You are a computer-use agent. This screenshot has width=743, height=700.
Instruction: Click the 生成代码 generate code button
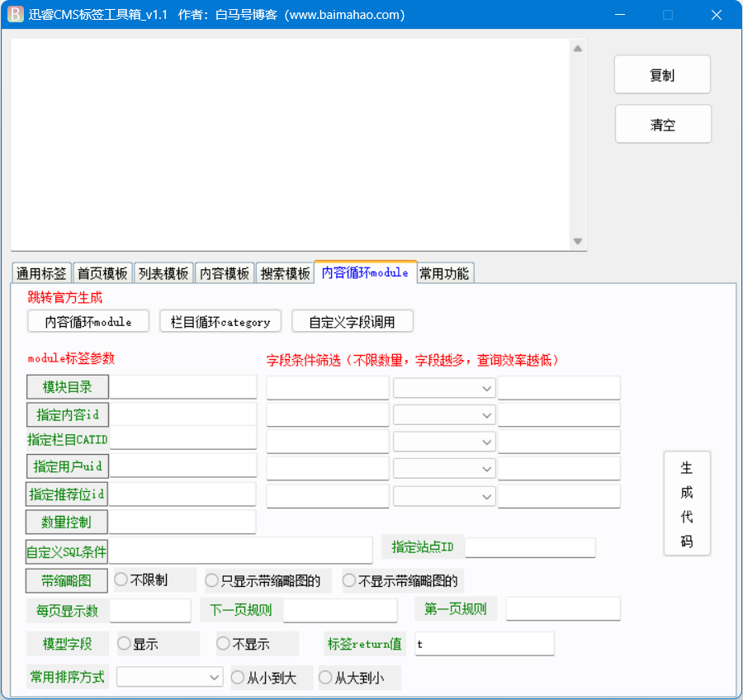pyautogui.click(x=687, y=504)
